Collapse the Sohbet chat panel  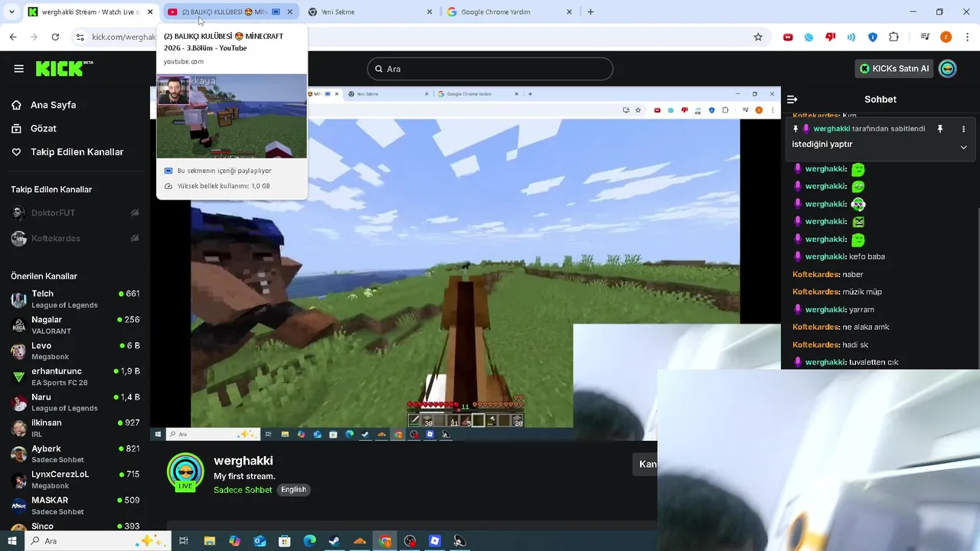[792, 99]
